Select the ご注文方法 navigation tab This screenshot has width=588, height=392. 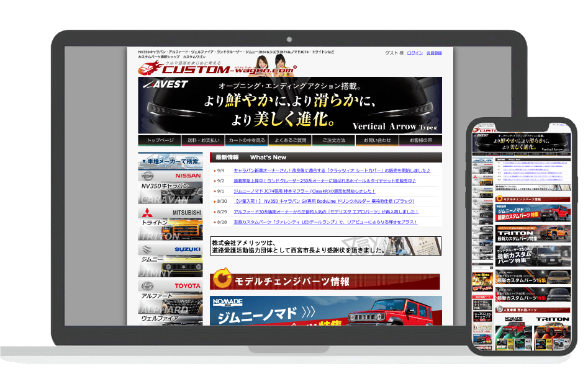coord(333,141)
